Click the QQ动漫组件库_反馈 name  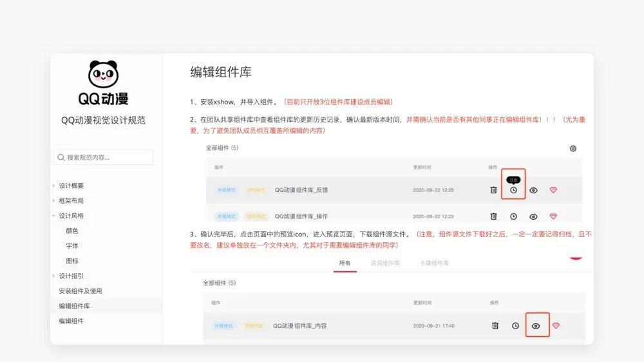301,190
